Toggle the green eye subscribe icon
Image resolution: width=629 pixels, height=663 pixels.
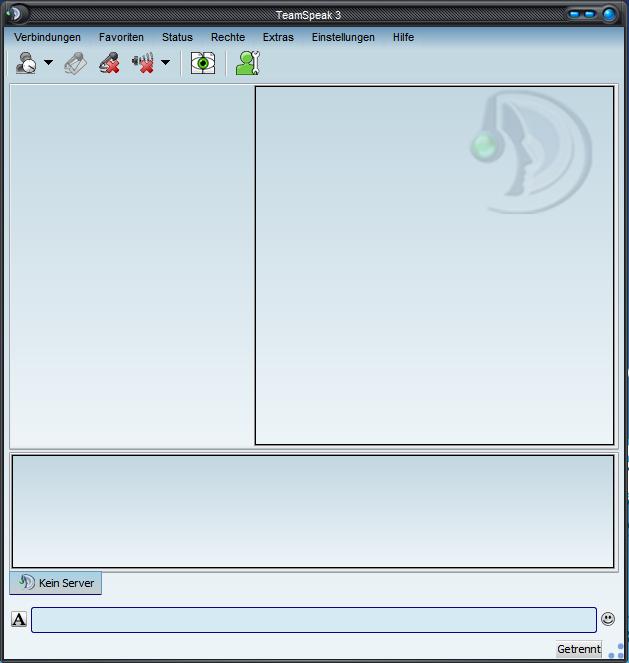tap(203, 63)
